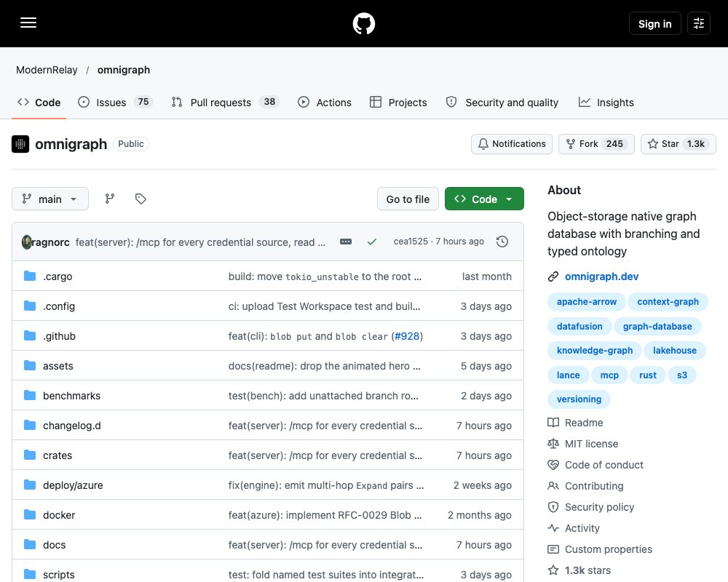Click the shield icon beside Security policy

(x=553, y=507)
